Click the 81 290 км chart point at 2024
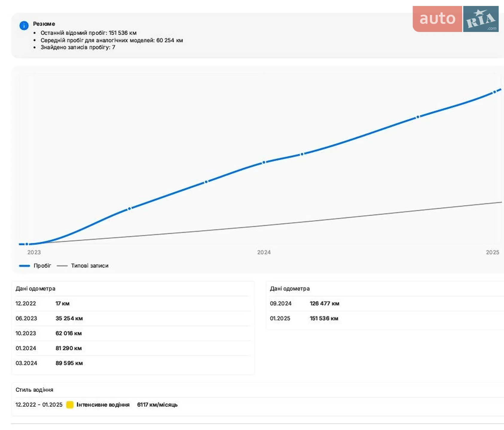 [x=264, y=162]
